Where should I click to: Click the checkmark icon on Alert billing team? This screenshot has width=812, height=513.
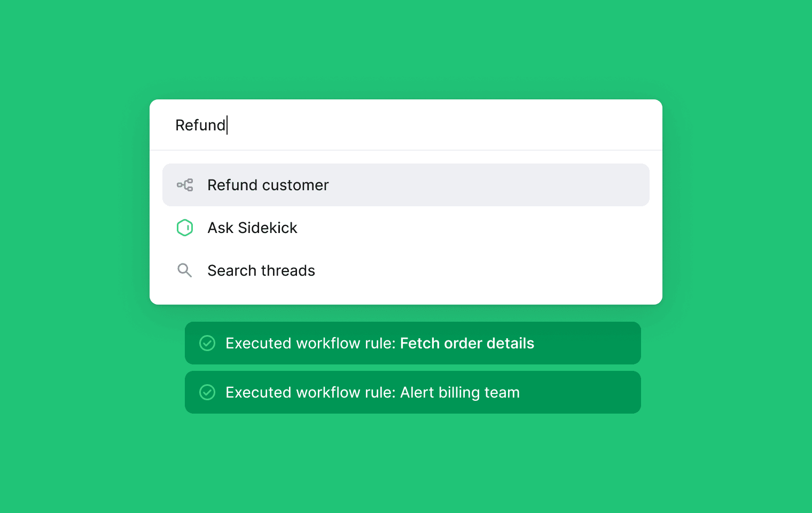click(x=207, y=392)
